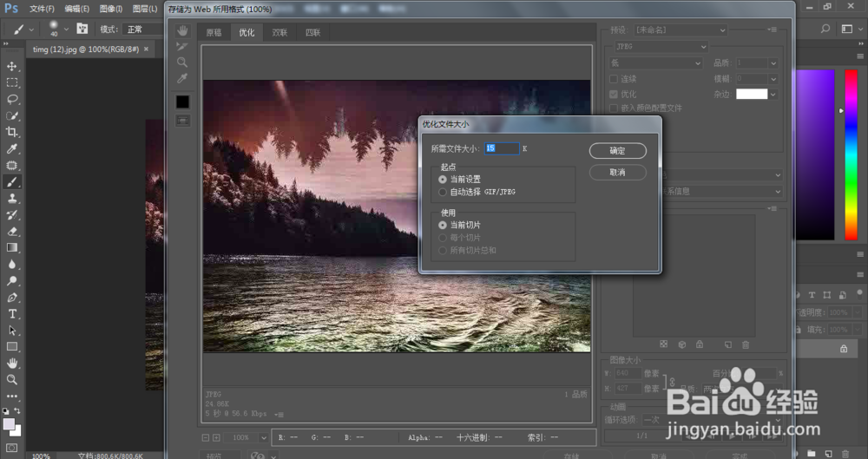Select the Lasso tool
Screen dimensions: 868x459
[11, 99]
